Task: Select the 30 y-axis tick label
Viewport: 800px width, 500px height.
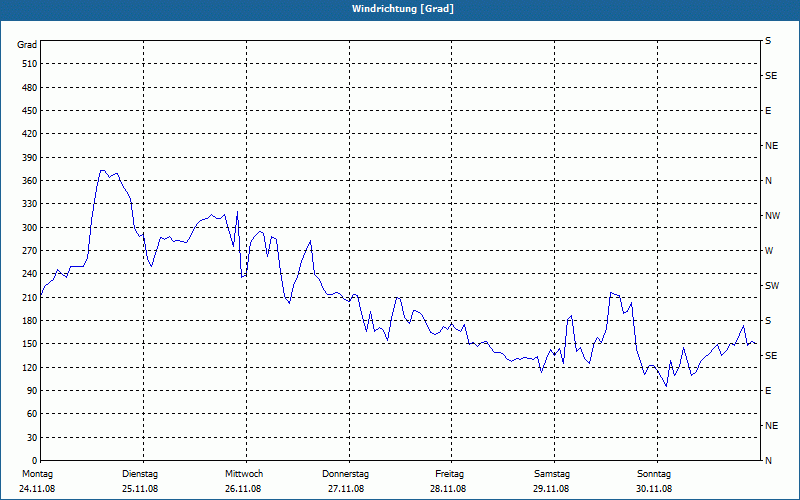Action: tap(32, 437)
